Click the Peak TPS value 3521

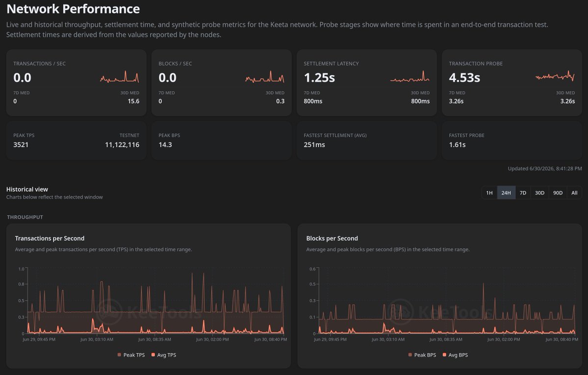[x=21, y=144]
